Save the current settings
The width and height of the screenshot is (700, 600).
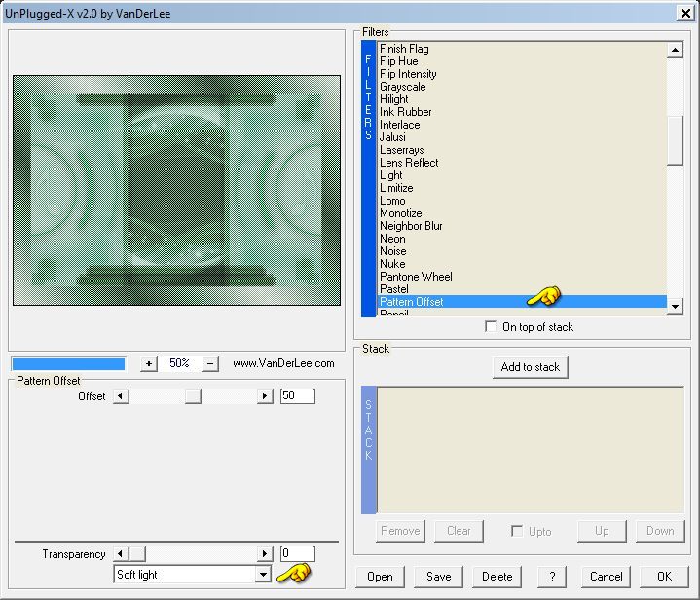coord(438,577)
